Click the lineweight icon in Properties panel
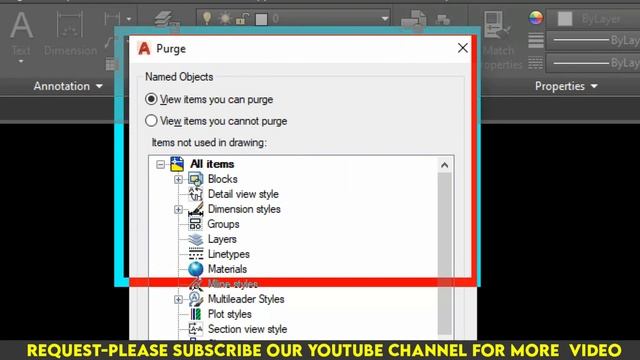 (536, 40)
